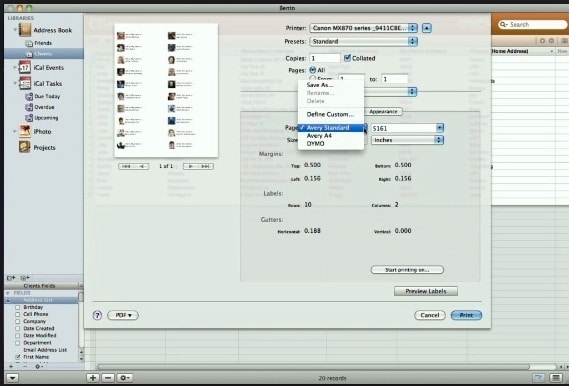
Task: Select the Due Today smart collection icon
Action: pyautogui.click(x=29, y=96)
